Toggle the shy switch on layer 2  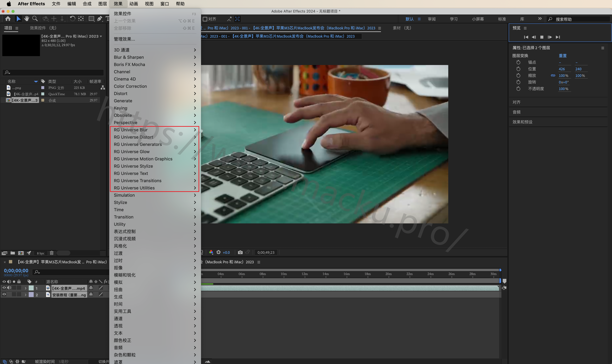(91, 294)
